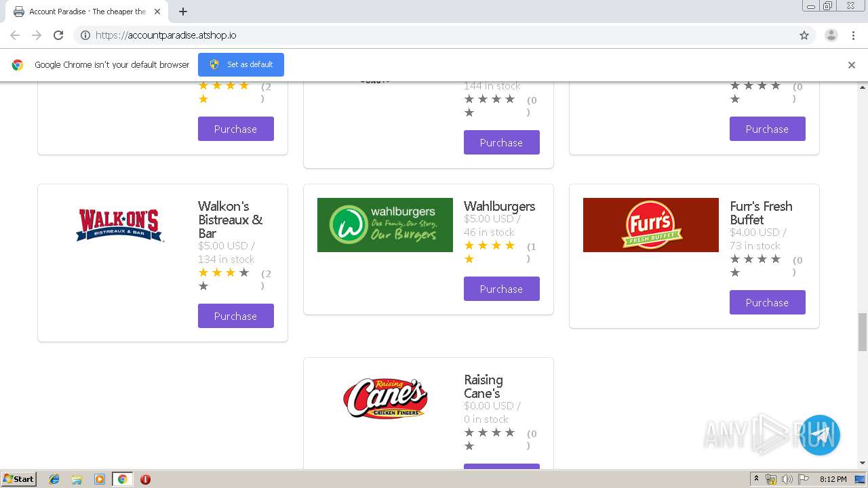Purchase the Furr's Fresh Buffet account

(768, 302)
